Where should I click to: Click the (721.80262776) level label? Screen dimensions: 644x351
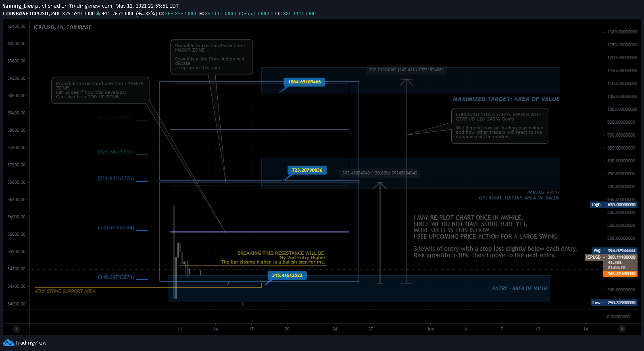point(116,179)
